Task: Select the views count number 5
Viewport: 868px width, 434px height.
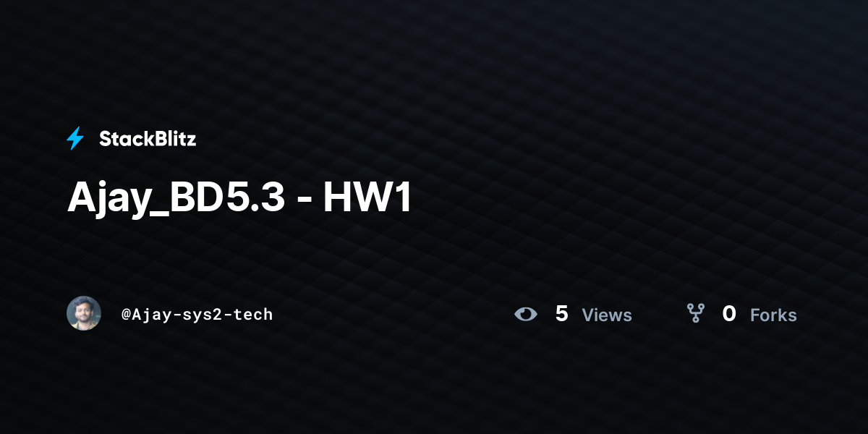Action: coord(562,314)
